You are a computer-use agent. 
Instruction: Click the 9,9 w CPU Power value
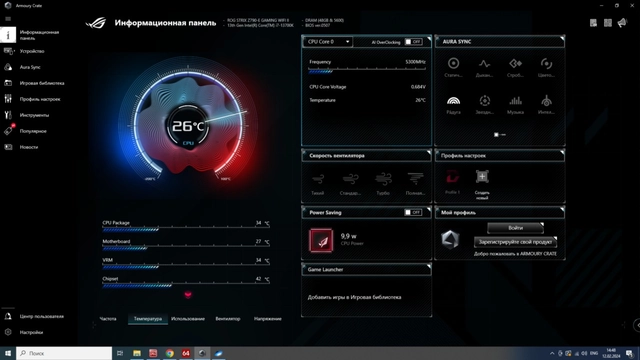pyautogui.click(x=349, y=236)
